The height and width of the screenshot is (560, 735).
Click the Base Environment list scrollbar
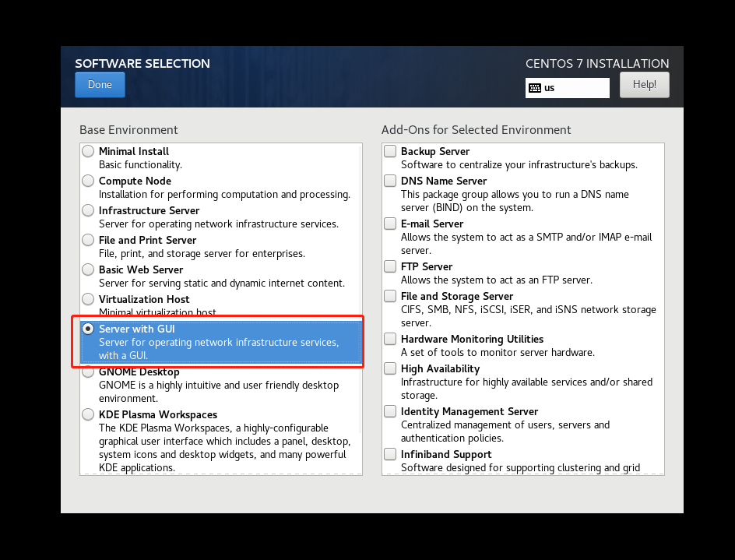(x=360, y=288)
